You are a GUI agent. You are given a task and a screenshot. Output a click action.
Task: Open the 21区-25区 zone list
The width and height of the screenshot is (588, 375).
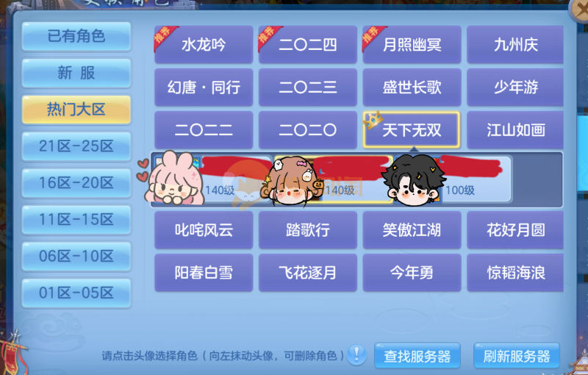tap(76, 146)
